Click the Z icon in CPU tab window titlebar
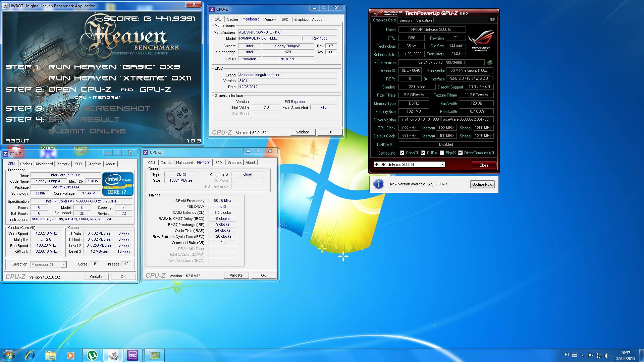The width and height of the screenshot is (644, 362). 5,154
